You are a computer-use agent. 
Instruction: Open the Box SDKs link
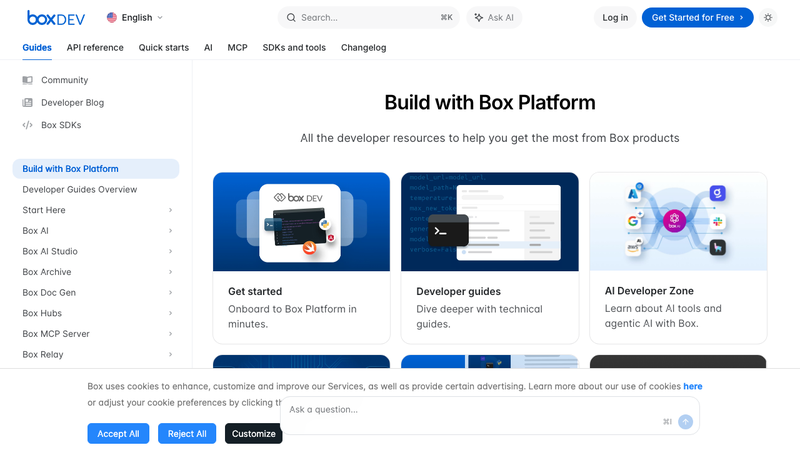click(61, 125)
